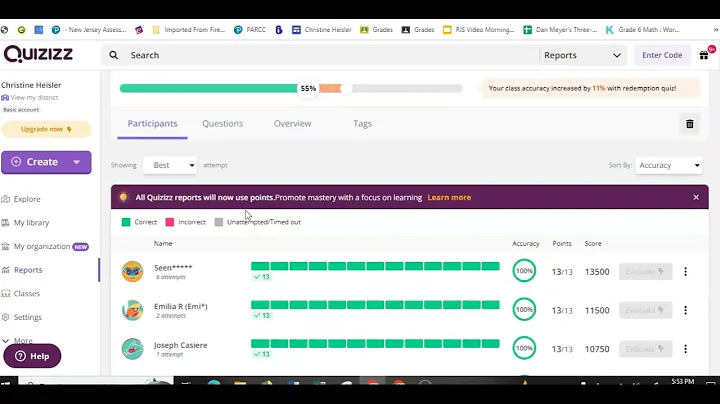
Task: Click the class accuracy slider handle
Action: pos(346,88)
